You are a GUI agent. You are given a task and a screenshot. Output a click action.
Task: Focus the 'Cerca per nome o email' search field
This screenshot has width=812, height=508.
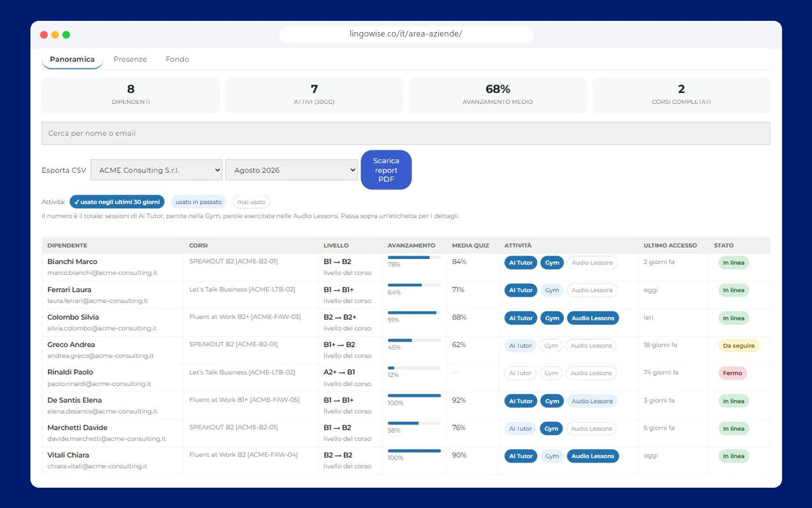405,133
